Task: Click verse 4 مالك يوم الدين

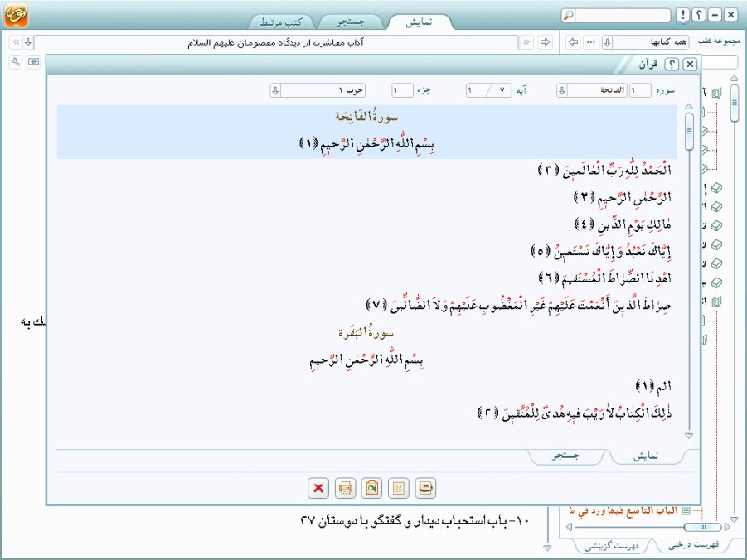Action: point(623,224)
